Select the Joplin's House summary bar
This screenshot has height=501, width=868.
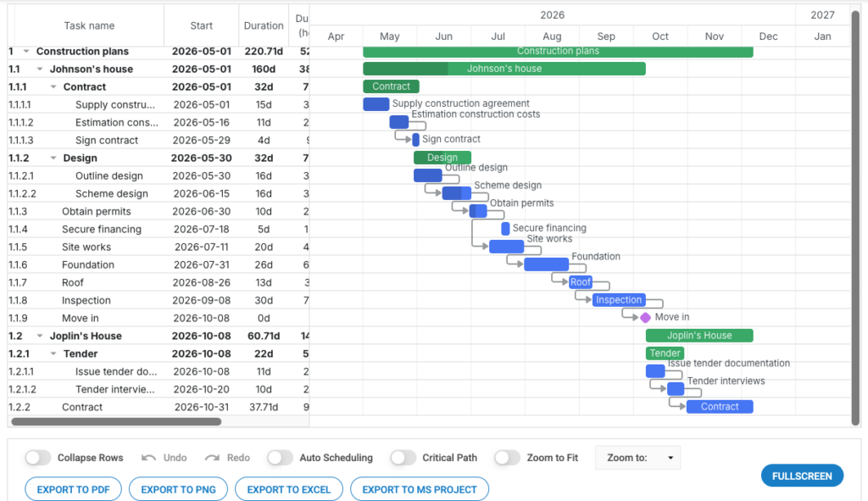[699, 336]
